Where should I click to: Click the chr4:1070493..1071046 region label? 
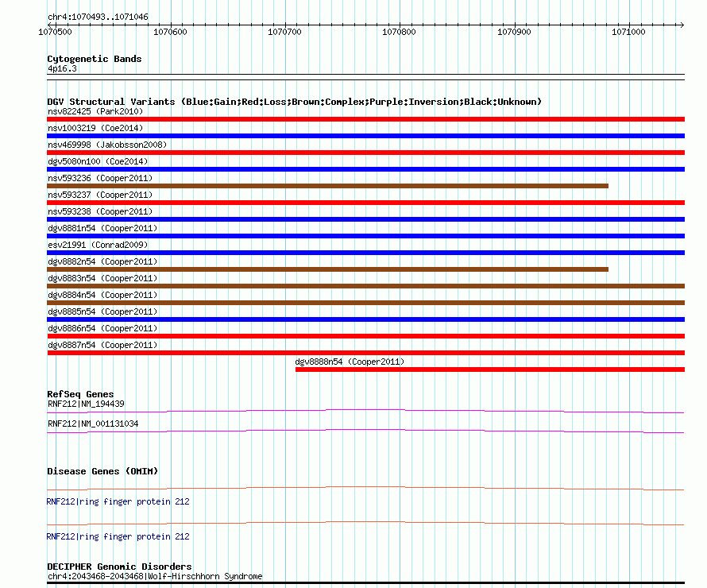[x=98, y=17]
